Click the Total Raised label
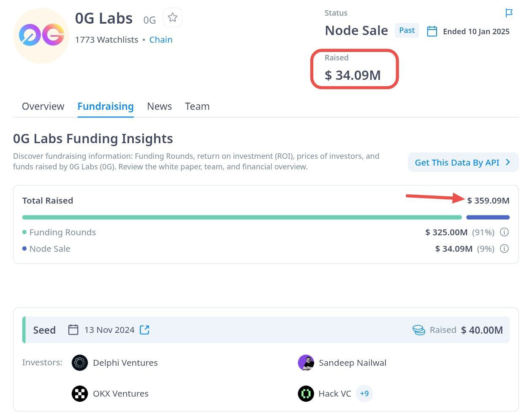The image size is (532, 419). [x=48, y=201]
